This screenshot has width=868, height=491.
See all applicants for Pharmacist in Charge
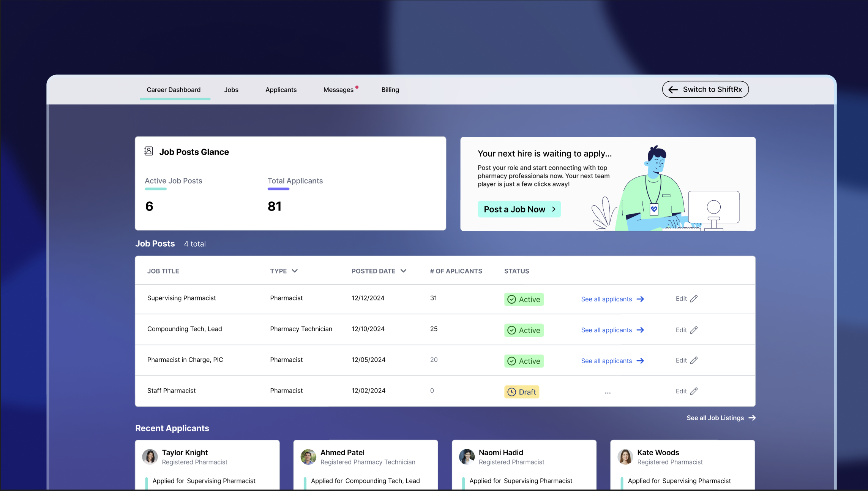click(606, 361)
